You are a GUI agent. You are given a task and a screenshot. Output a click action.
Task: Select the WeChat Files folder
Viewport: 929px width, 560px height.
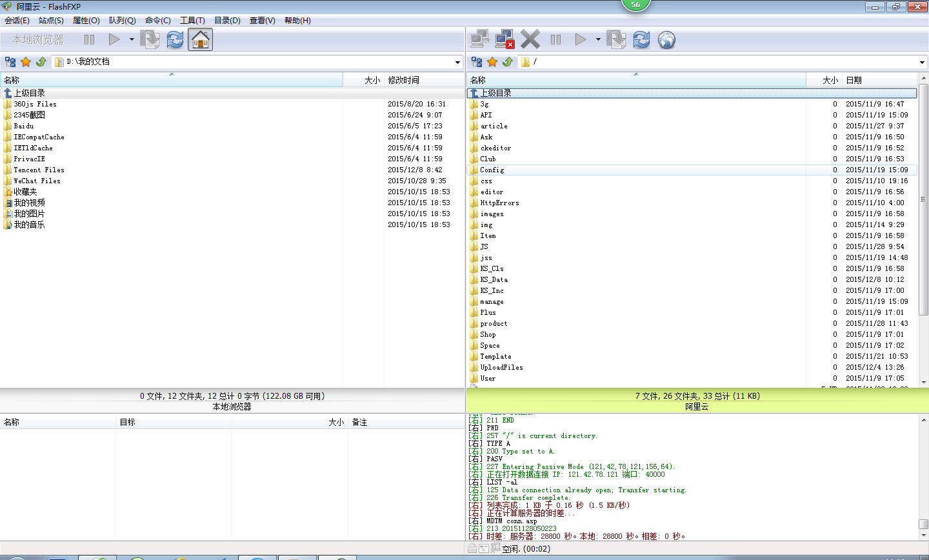click(37, 181)
